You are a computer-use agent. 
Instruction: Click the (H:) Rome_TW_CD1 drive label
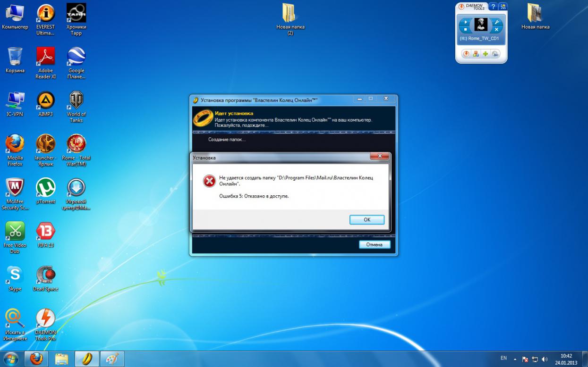(479, 39)
